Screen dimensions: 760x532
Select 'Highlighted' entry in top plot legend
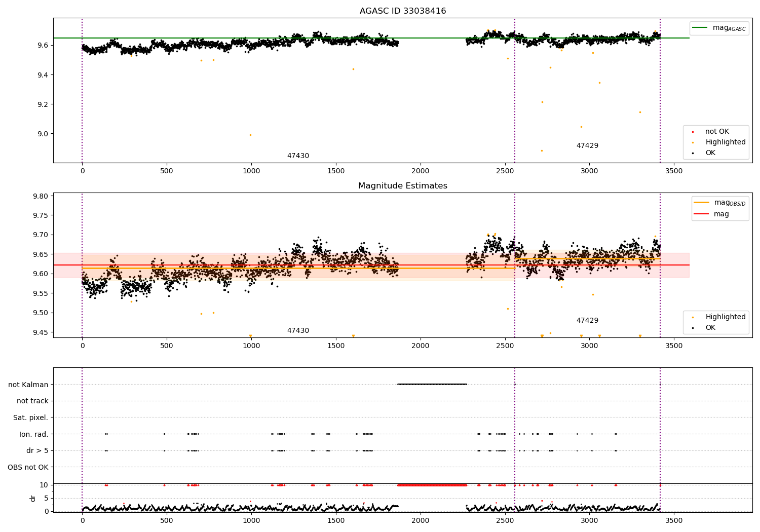click(726, 142)
